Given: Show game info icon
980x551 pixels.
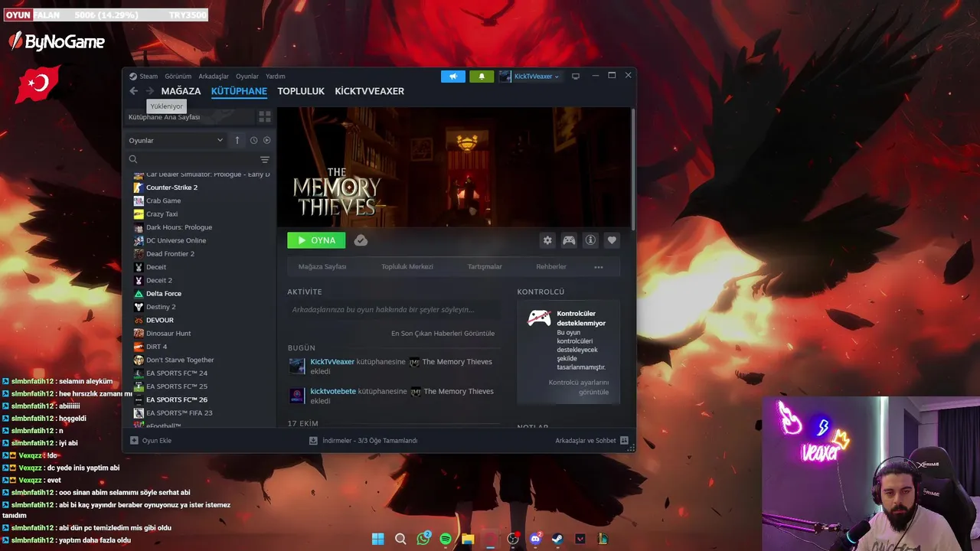Looking at the screenshot, I should [x=590, y=240].
